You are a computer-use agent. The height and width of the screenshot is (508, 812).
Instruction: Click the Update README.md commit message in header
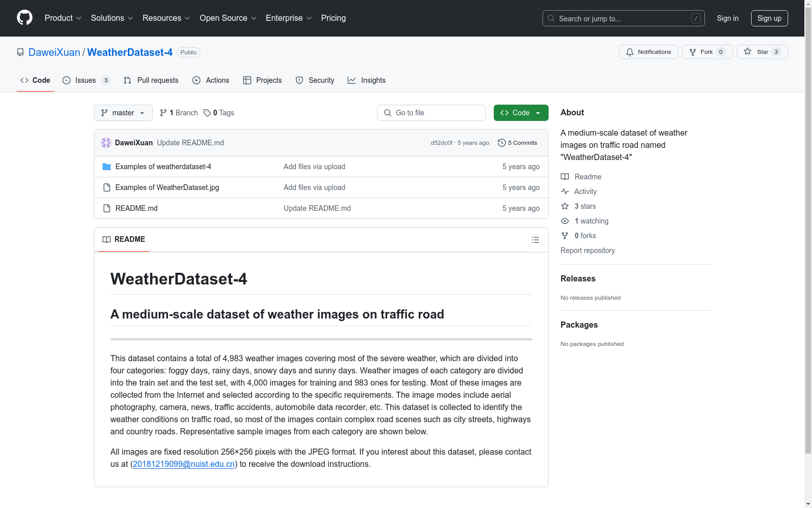click(x=190, y=143)
